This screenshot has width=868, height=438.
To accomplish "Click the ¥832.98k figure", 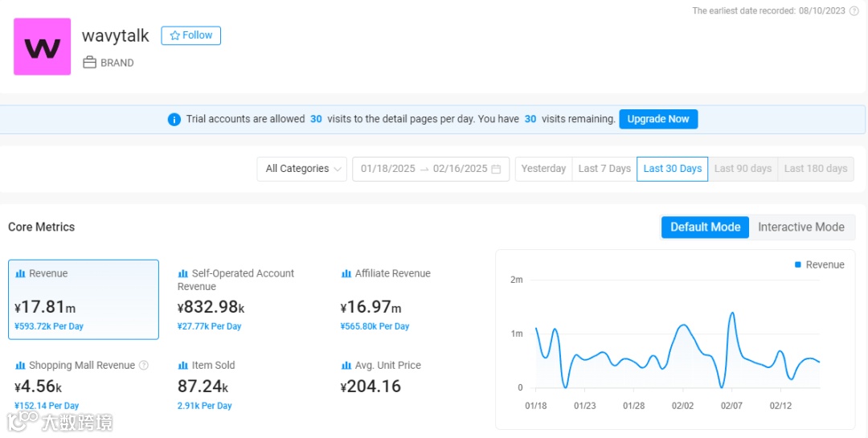I will point(211,307).
